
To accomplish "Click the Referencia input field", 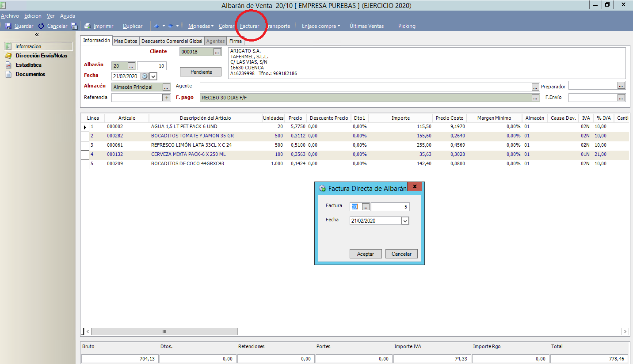I will tap(137, 98).
